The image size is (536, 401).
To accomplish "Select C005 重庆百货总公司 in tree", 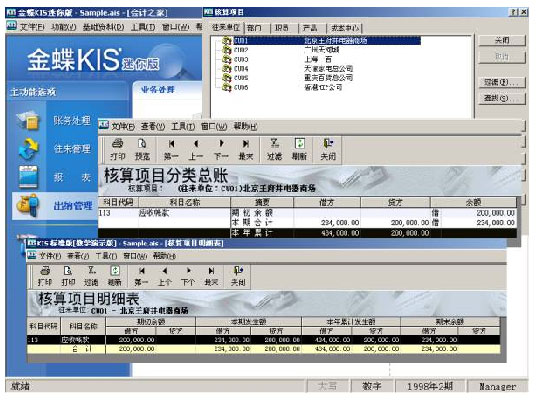I will (287, 78).
